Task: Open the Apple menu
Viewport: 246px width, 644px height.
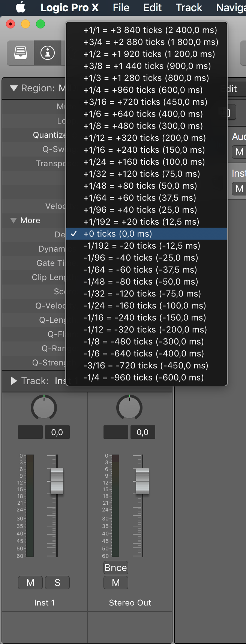Action: (x=21, y=7)
